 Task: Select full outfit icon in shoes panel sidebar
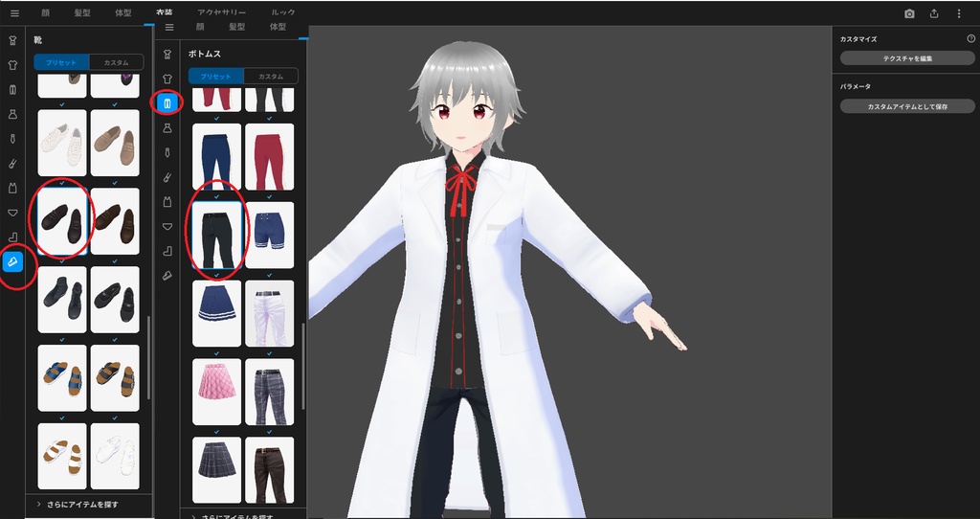coord(12,40)
